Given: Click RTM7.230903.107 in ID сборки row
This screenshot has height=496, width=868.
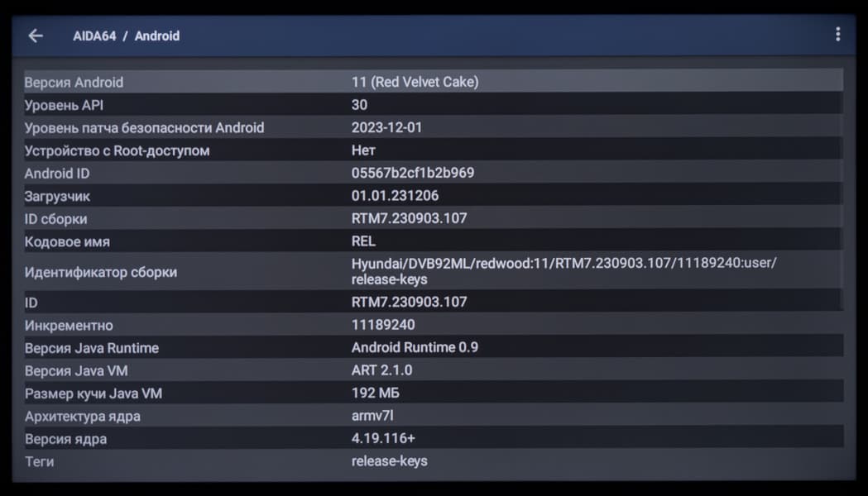Looking at the screenshot, I should [409, 218].
